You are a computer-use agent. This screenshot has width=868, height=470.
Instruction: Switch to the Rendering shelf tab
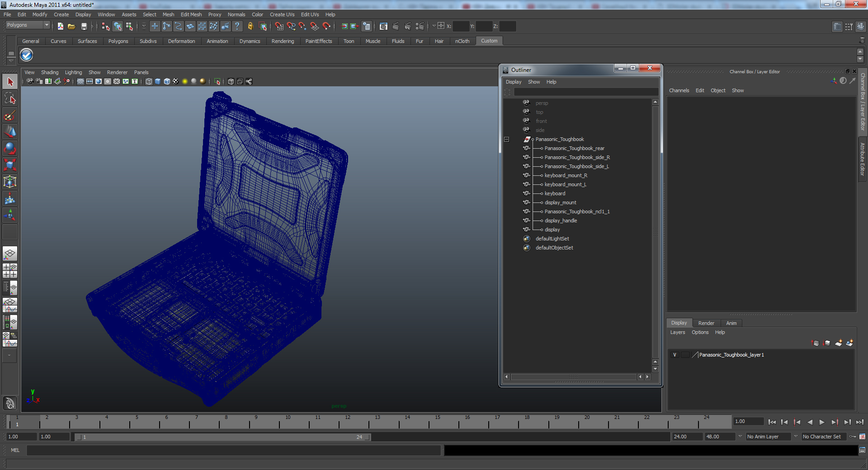coord(283,41)
